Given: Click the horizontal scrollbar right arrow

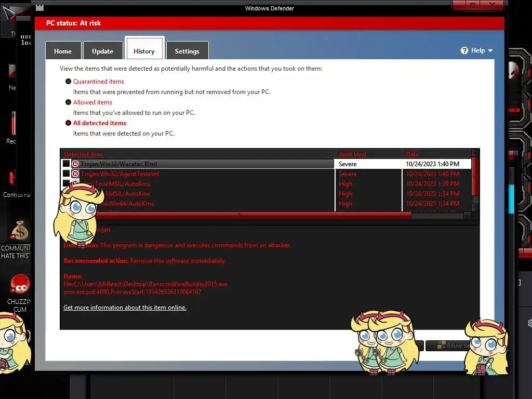Looking at the screenshot, I should (467, 215).
